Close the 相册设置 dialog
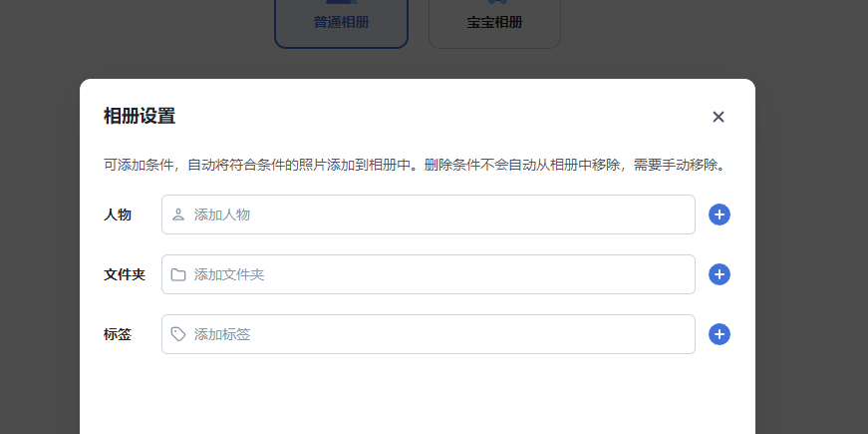This screenshot has width=868, height=434. point(719,117)
